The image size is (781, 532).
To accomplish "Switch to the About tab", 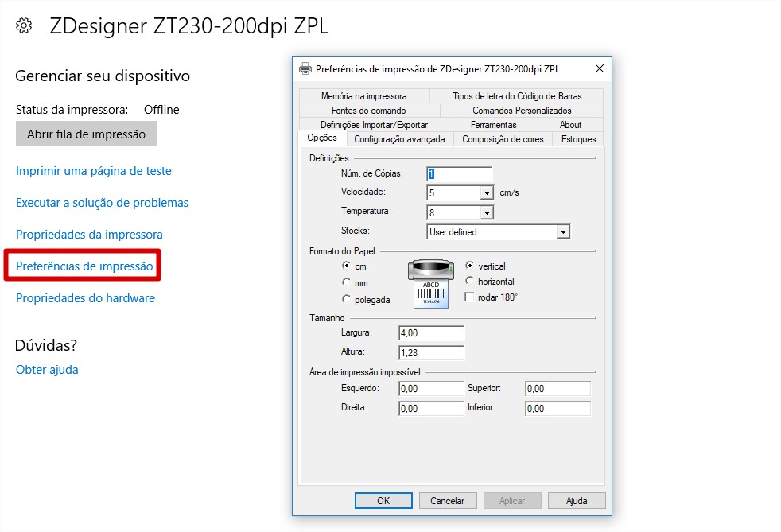I will [570, 125].
